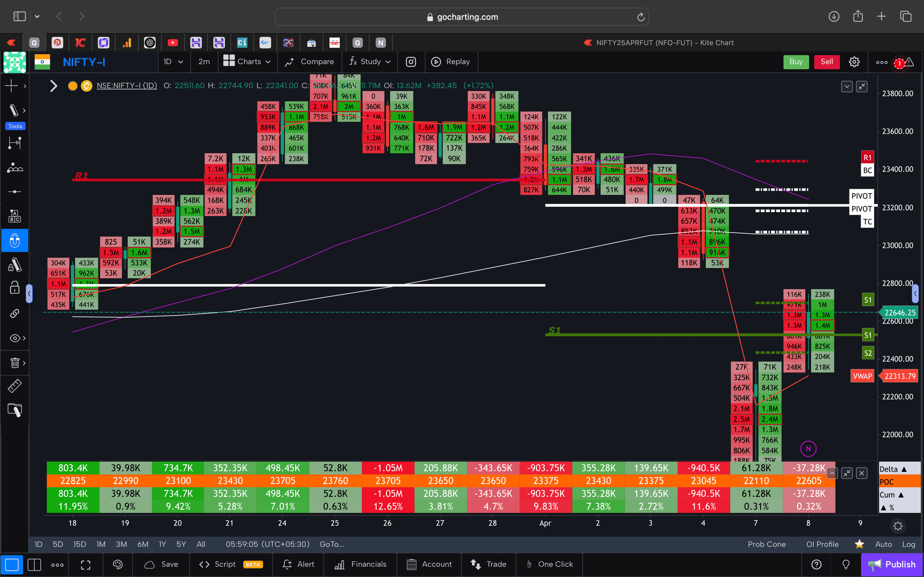Viewport: 924px width, 577px height.
Task: Switch to the 1Y timeframe tab
Action: pyautogui.click(x=162, y=544)
